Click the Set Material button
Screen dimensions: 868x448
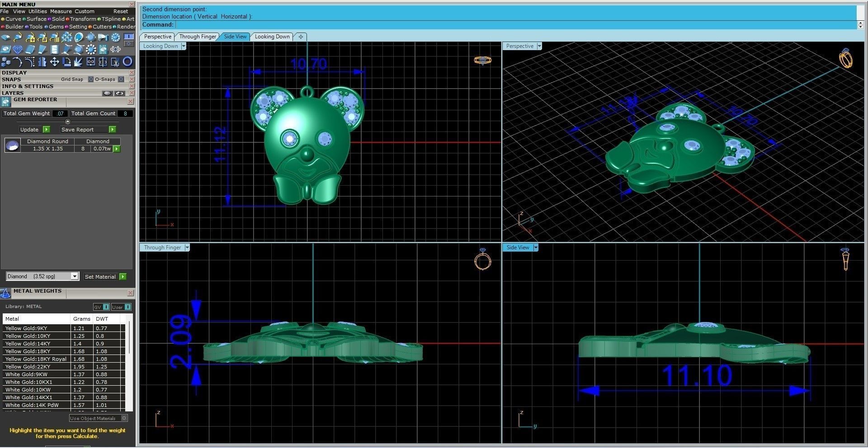(x=105, y=276)
